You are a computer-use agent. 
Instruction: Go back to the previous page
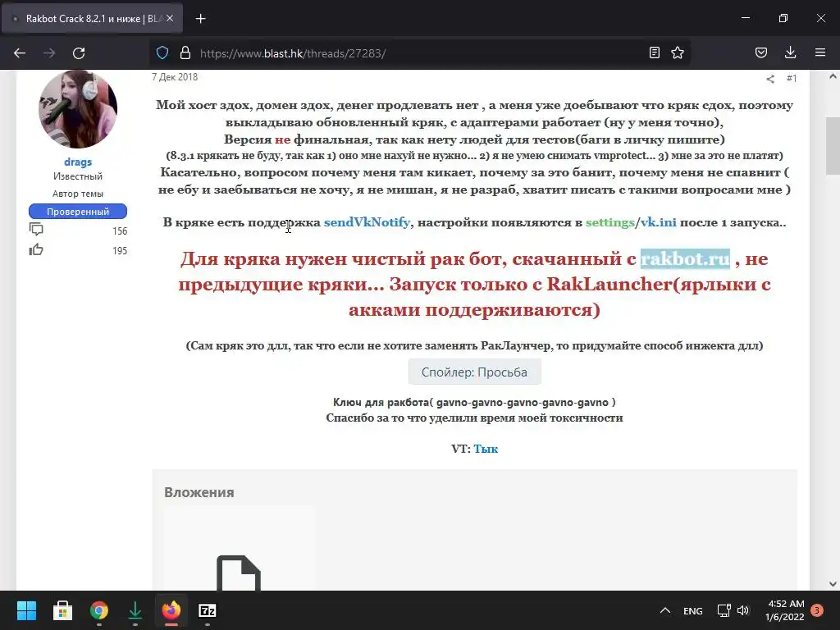click(x=20, y=53)
